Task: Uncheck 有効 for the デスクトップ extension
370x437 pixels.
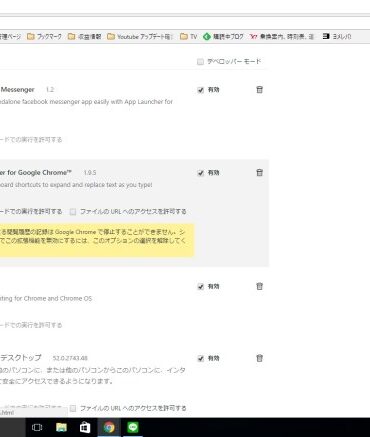Action: tap(200, 359)
